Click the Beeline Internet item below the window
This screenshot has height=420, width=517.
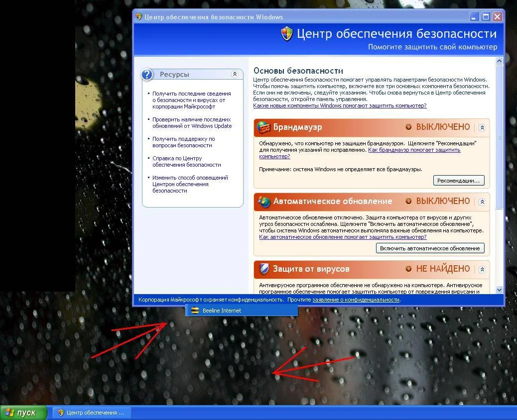coord(242,311)
